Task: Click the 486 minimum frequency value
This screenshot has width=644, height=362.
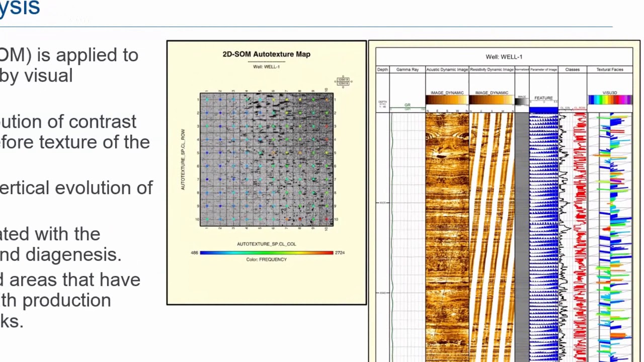Action: click(x=194, y=253)
